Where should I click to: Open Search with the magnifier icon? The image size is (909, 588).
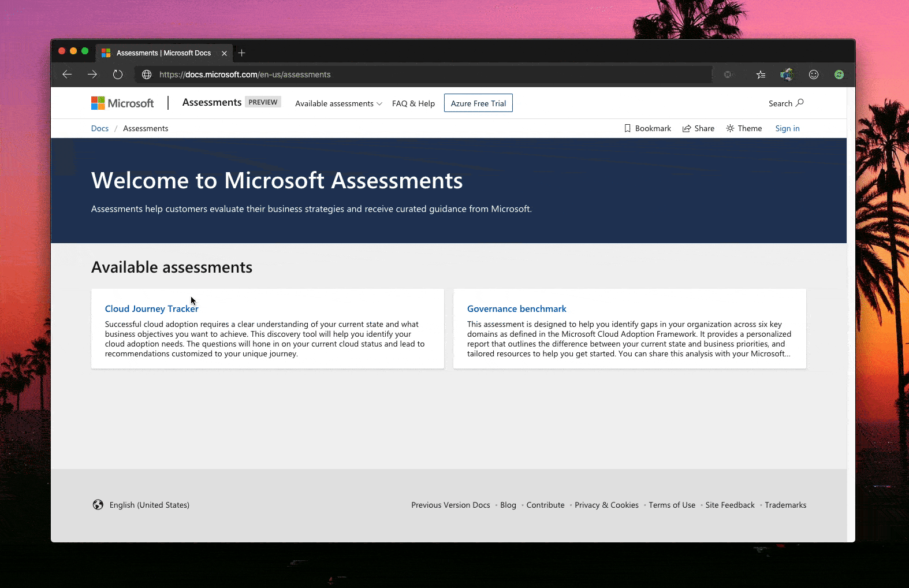(786, 103)
